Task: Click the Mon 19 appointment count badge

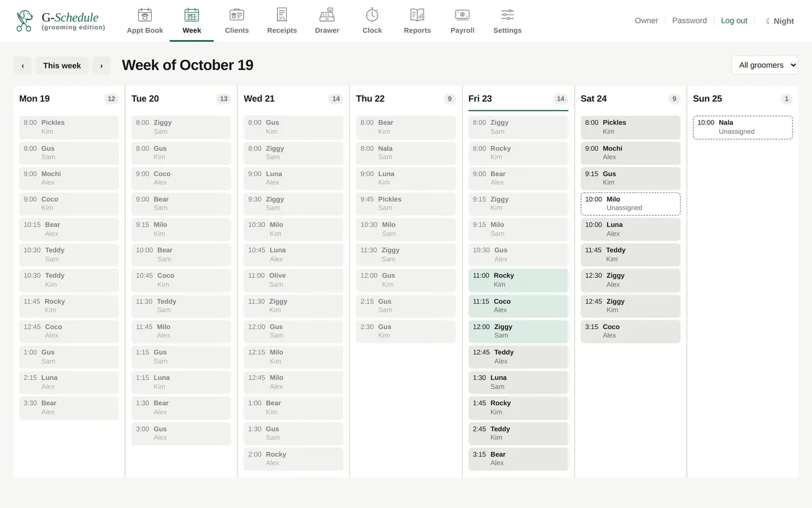Action: (112, 98)
